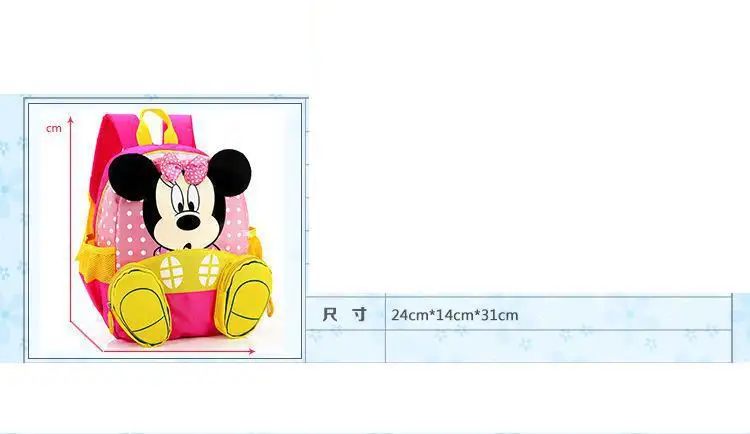The image size is (750, 434).
Task: Select the dimensions text 24cm*14cm*31cm
Action: (454, 315)
